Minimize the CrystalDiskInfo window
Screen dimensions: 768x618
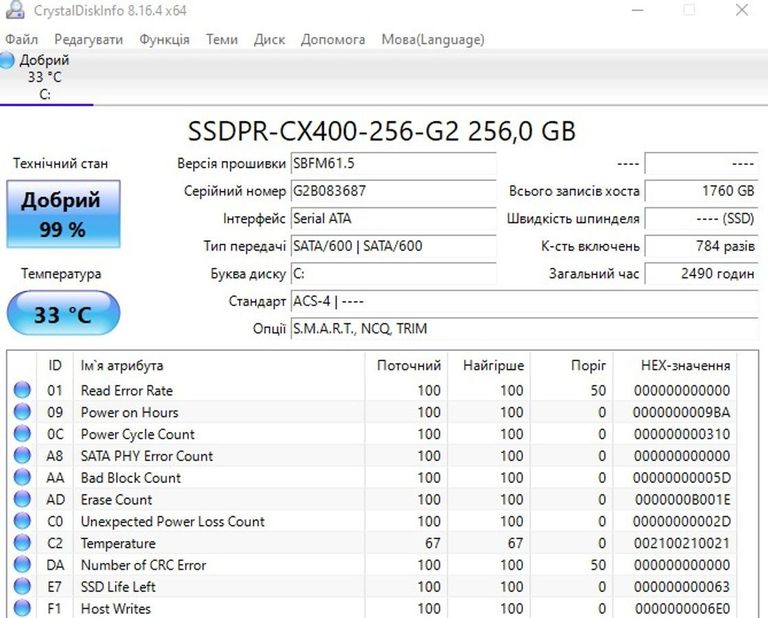pos(638,10)
